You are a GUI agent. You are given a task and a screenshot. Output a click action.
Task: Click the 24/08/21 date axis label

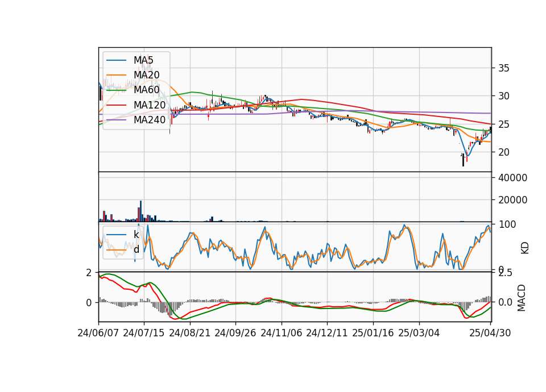click(x=190, y=333)
